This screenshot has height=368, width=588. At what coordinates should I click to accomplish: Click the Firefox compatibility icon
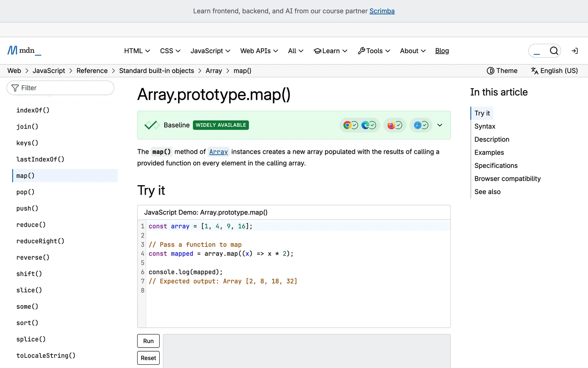[391, 125]
